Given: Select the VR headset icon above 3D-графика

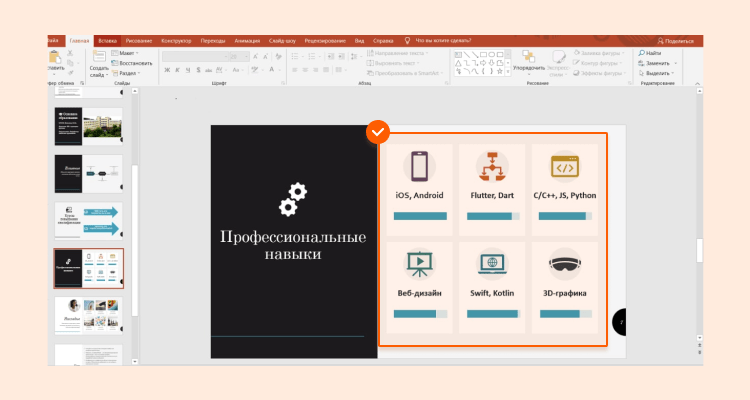Looking at the screenshot, I should coord(565,264).
